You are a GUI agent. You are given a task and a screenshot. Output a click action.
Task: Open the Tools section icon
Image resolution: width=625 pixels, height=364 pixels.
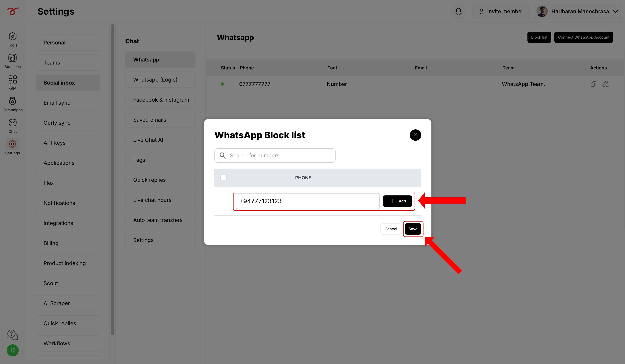click(x=12, y=37)
